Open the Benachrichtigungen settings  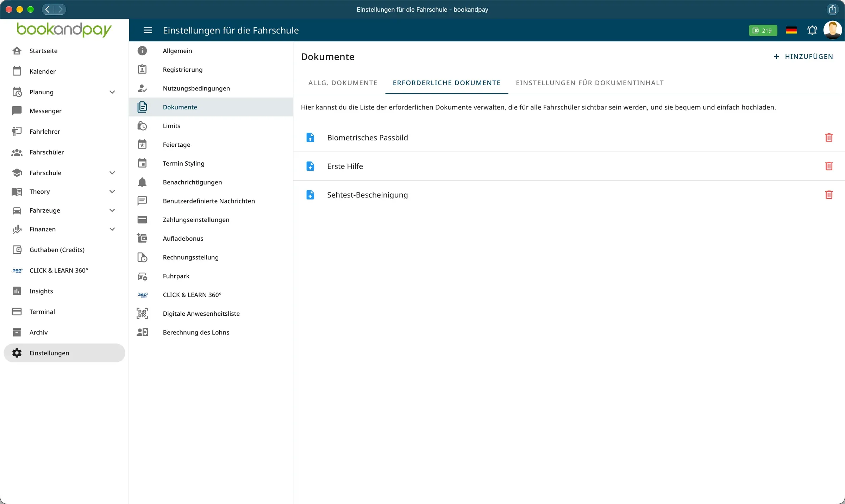click(211, 182)
